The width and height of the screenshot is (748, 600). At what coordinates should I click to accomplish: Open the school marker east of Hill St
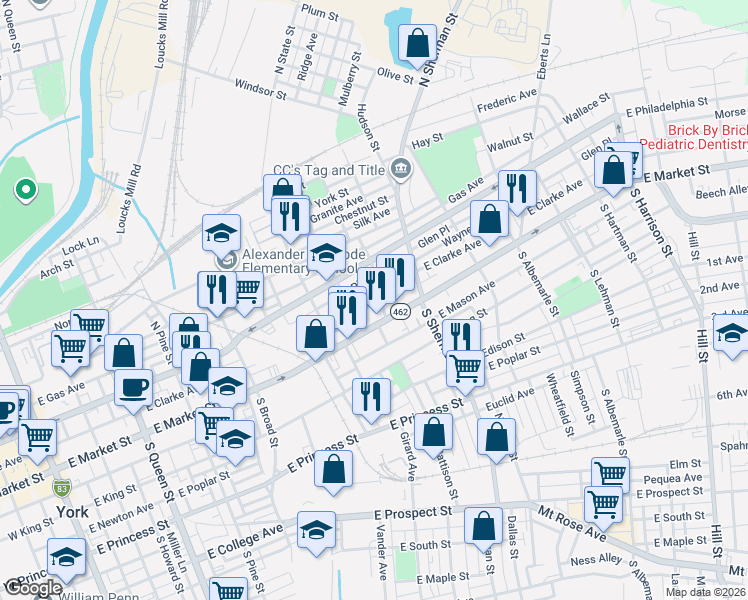coord(732,334)
